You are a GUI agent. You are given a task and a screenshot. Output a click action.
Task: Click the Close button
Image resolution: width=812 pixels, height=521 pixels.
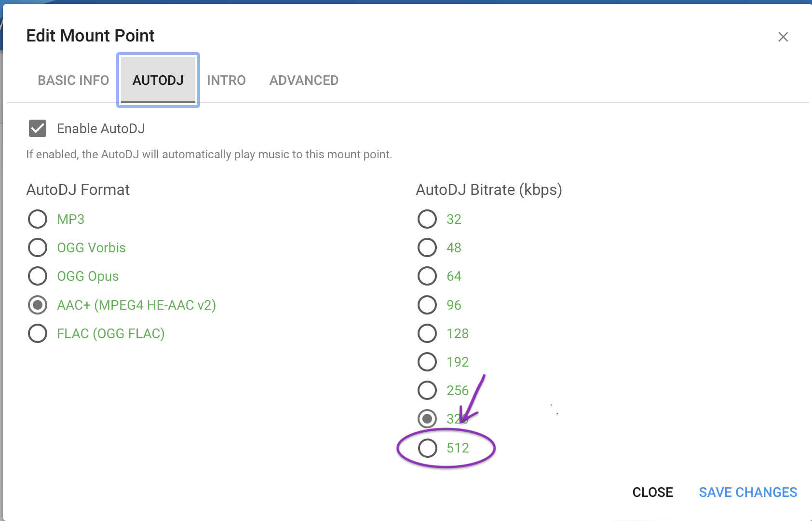point(652,492)
